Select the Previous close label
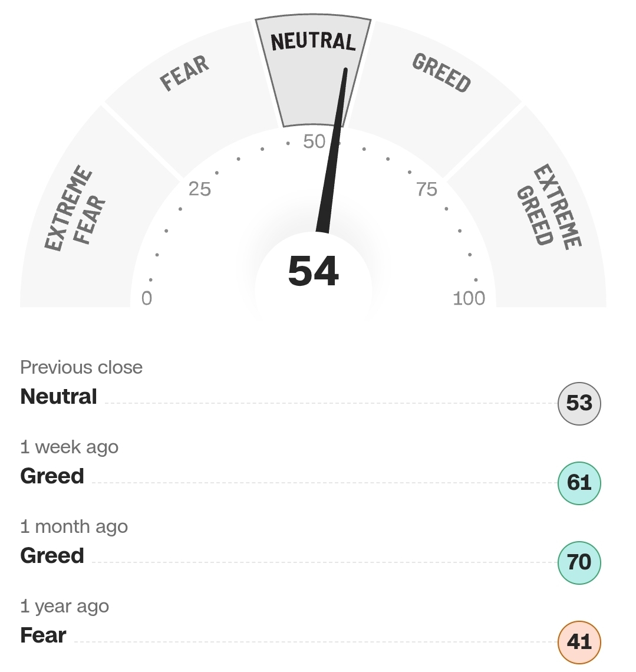 [x=81, y=367]
